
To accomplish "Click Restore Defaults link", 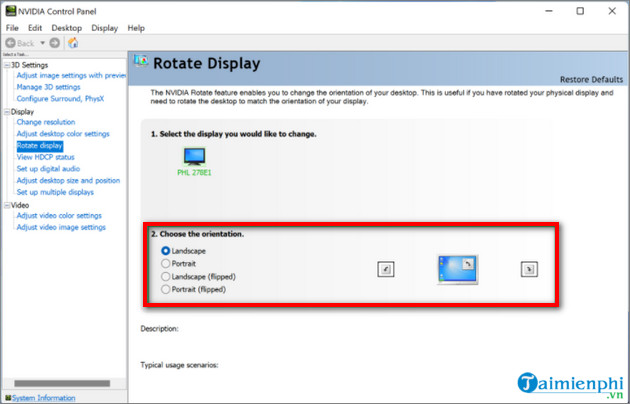I will (591, 80).
